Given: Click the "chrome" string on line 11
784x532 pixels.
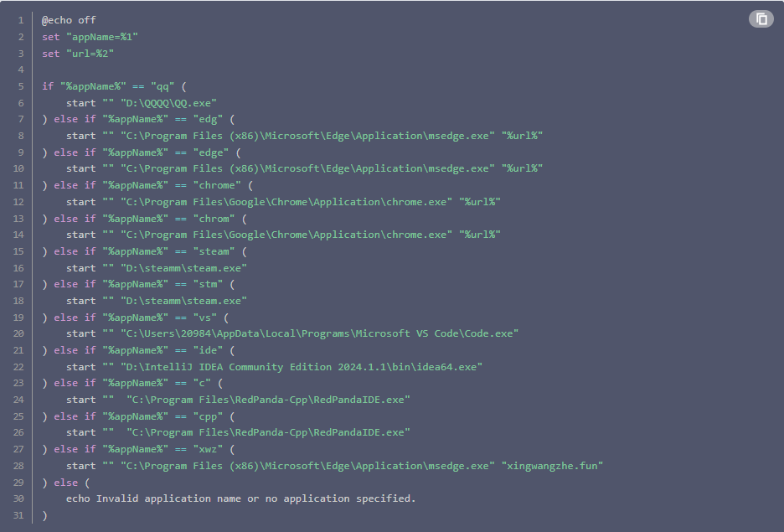Looking at the screenshot, I should click(217, 185).
